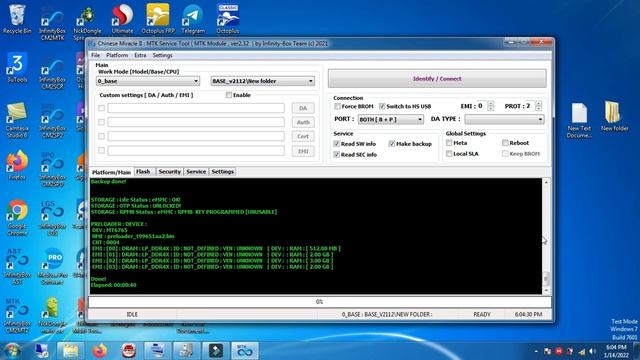The height and width of the screenshot is (360, 640).
Task: Enable the Meta global setting
Action: [449, 143]
